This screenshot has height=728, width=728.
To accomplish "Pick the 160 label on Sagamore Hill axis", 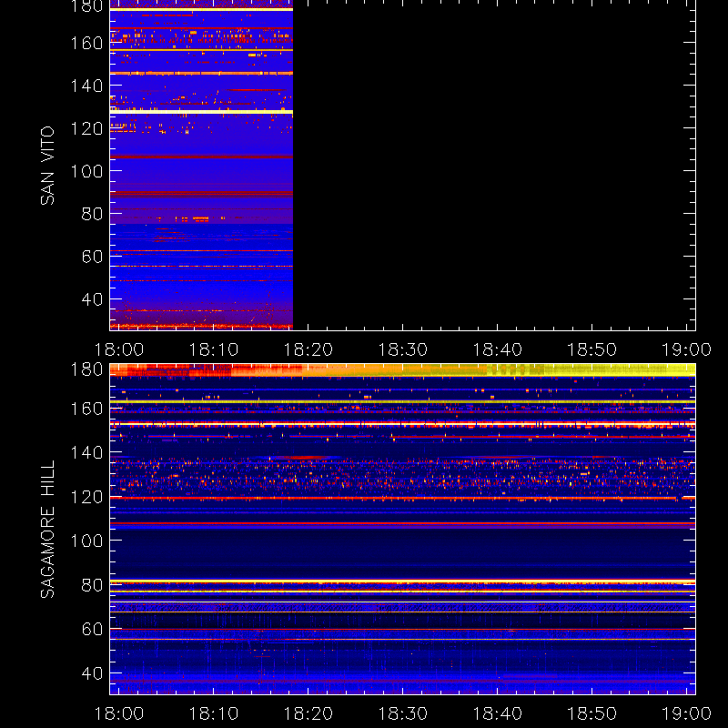I will click(86, 409).
